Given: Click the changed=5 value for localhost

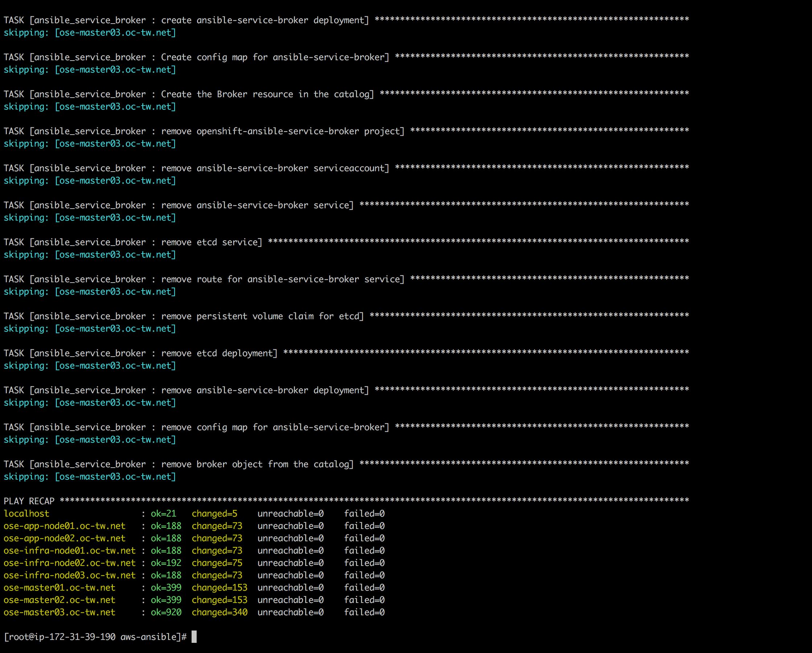Looking at the screenshot, I should [x=214, y=514].
